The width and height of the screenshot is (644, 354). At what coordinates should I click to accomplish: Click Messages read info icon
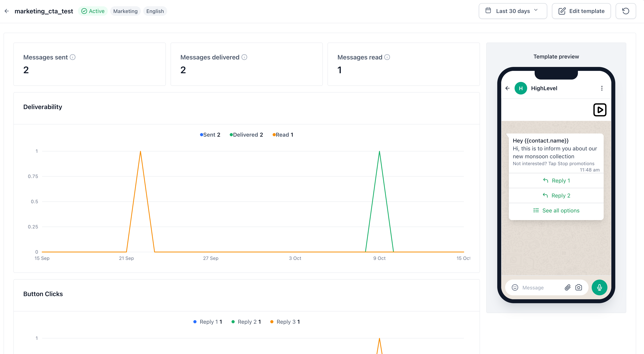coord(387,57)
